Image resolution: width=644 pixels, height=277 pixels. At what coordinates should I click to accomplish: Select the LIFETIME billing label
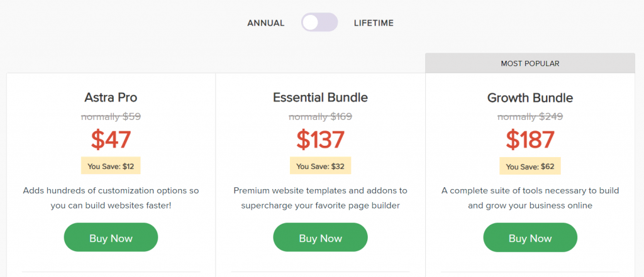(x=374, y=23)
